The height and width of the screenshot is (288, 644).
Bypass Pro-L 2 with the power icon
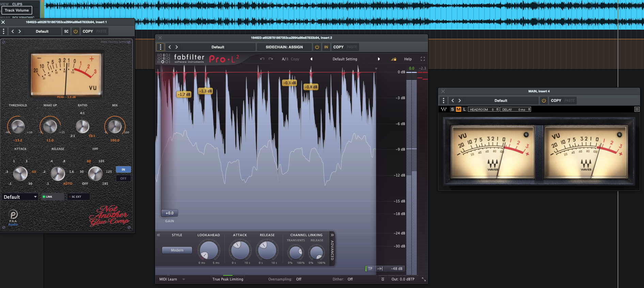(x=317, y=47)
